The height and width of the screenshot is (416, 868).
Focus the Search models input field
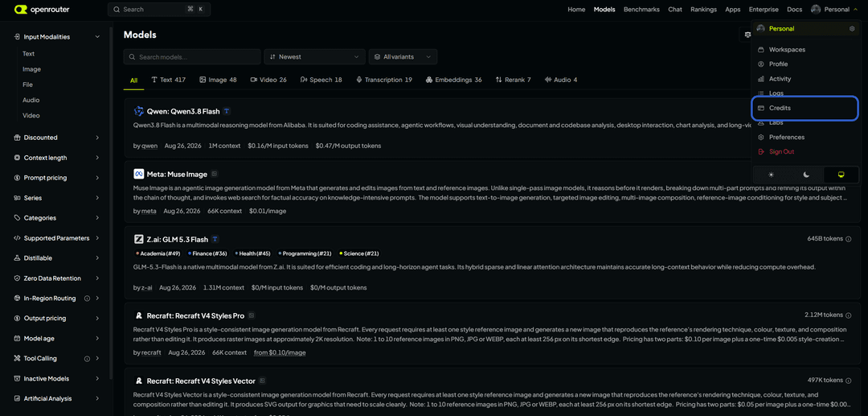[192, 56]
